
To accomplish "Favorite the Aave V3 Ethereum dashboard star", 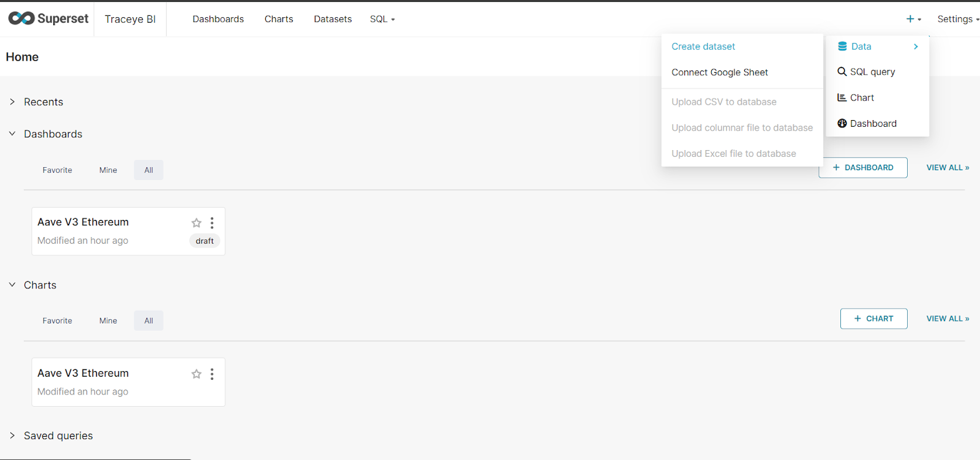I will coord(197,223).
